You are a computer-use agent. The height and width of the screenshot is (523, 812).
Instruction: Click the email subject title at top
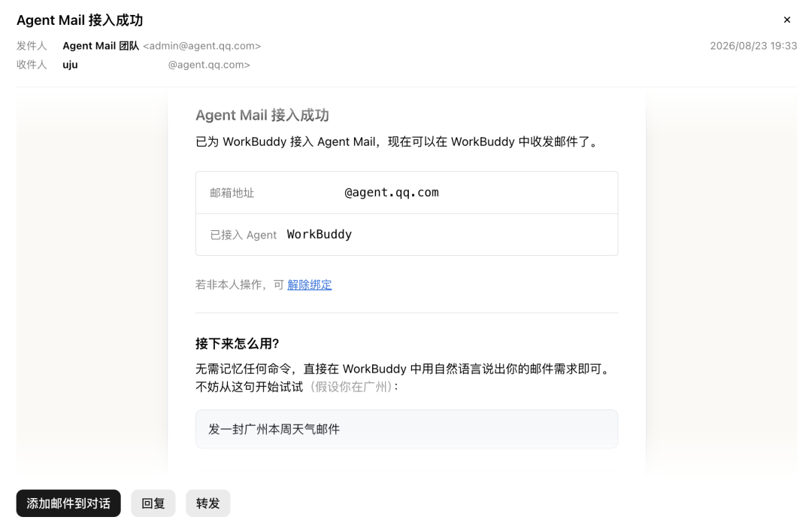(x=80, y=20)
